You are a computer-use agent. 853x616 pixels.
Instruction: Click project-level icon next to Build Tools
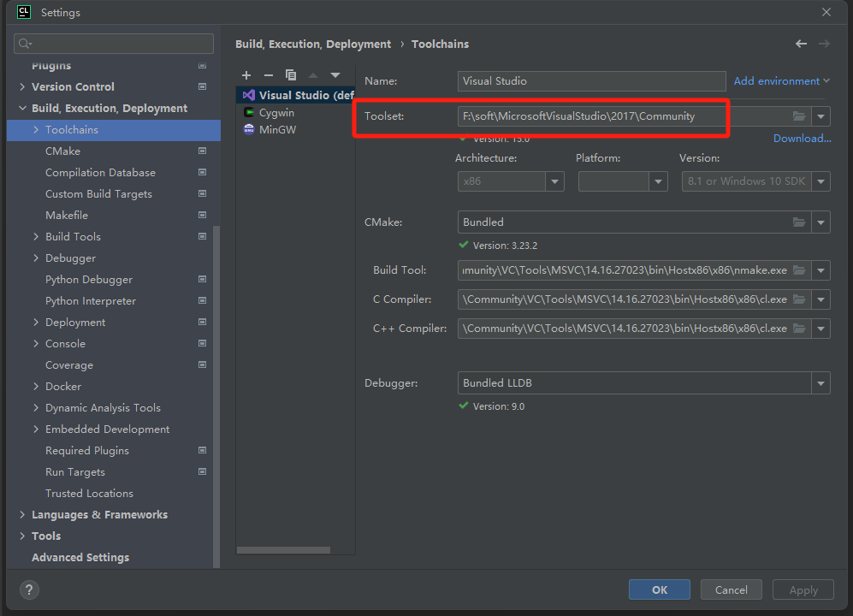click(x=203, y=236)
